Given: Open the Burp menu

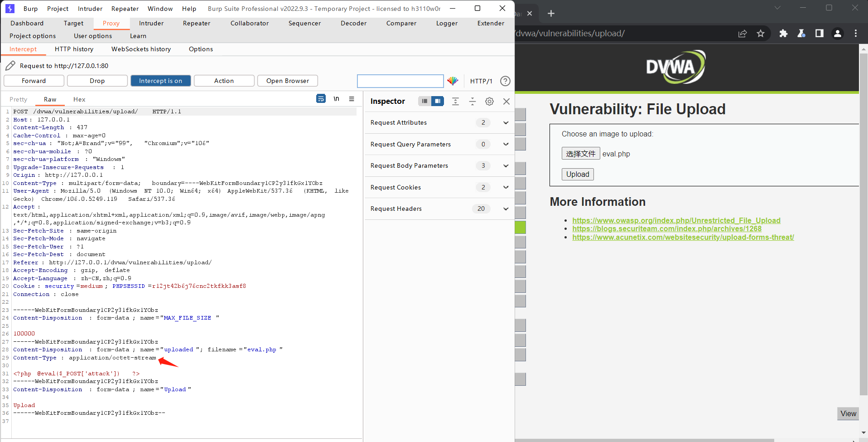Looking at the screenshot, I should 30,9.
